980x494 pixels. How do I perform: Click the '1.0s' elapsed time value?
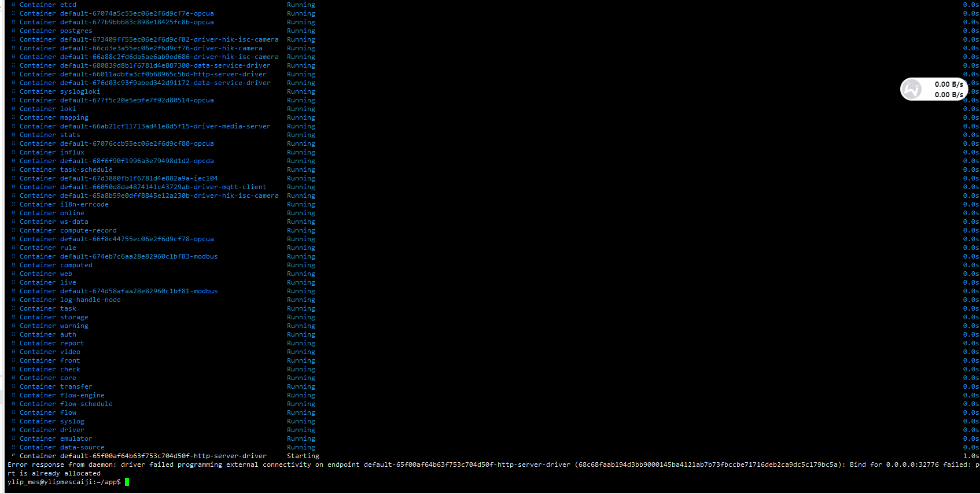point(971,456)
